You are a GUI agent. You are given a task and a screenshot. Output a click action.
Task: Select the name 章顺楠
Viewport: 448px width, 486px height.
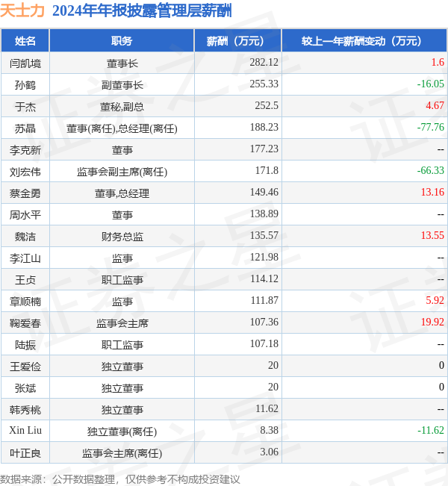pos(25,302)
